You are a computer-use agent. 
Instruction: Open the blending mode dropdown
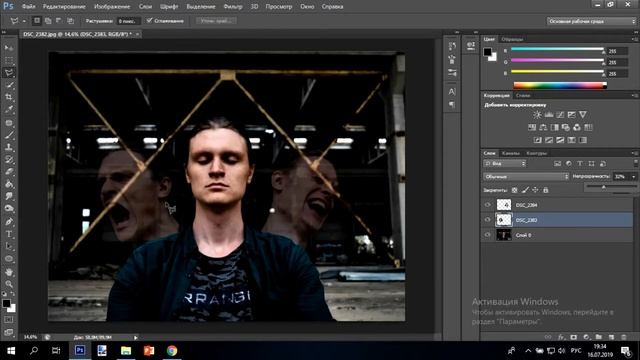526,177
